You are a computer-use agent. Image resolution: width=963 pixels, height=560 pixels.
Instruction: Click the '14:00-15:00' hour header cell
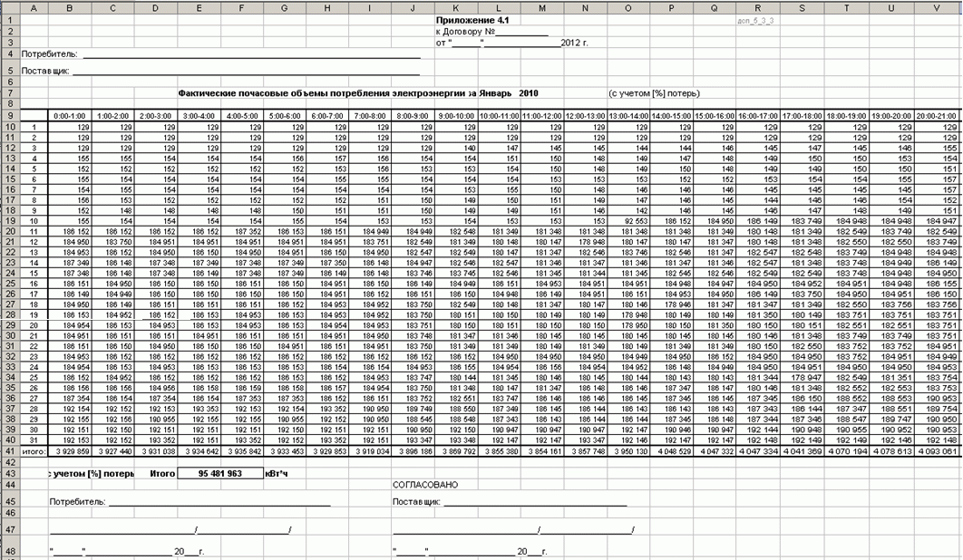point(671,116)
